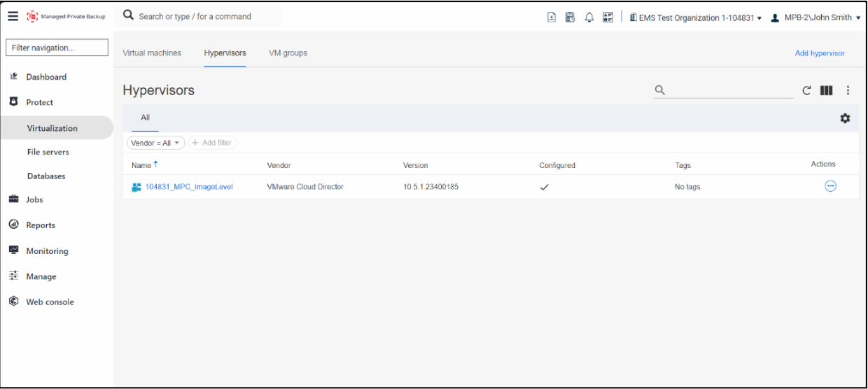Open the 104831_MPC_ImageLevel hypervisor link

tap(189, 187)
